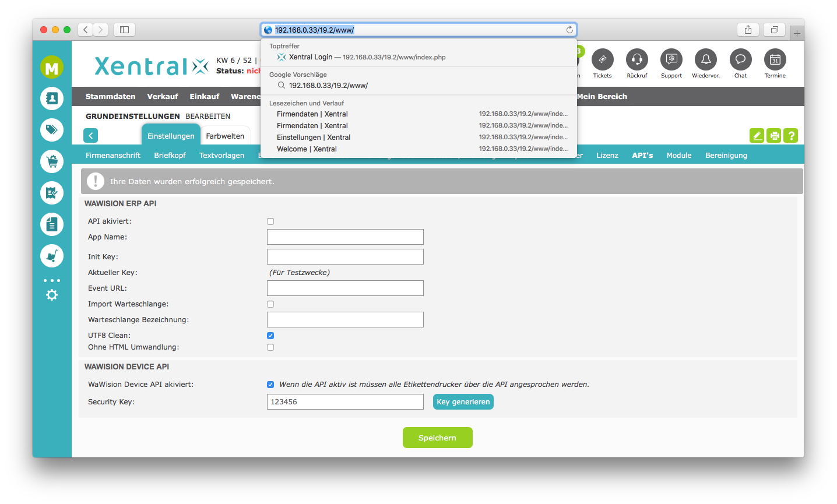Click the green Speichern button

point(437,438)
